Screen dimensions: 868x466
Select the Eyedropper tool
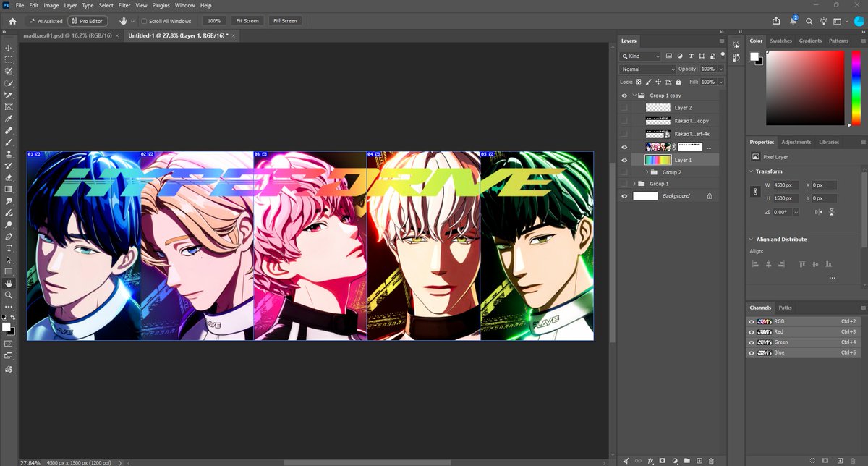pos(9,119)
